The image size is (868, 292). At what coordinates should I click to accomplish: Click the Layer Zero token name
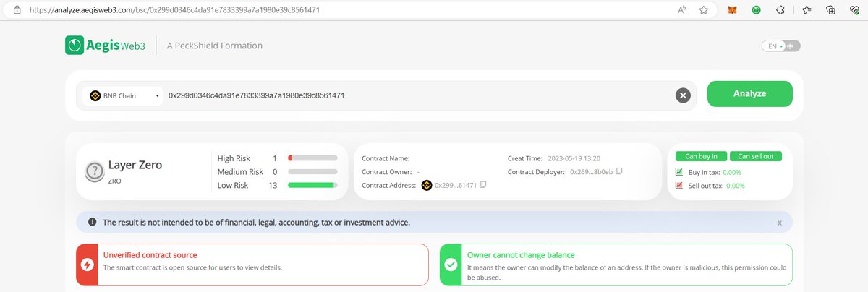point(135,165)
